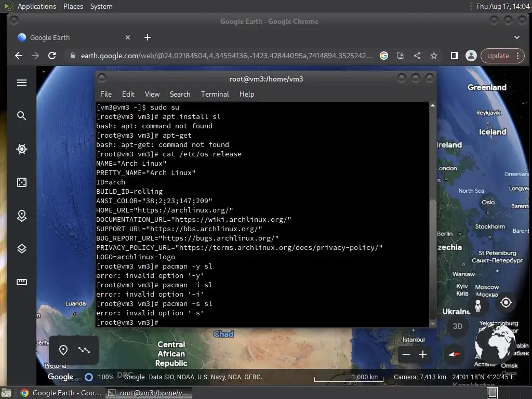The width and height of the screenshot is (532, 399).
Task: Open the Map Style layers icon
Action: [22, 249]
